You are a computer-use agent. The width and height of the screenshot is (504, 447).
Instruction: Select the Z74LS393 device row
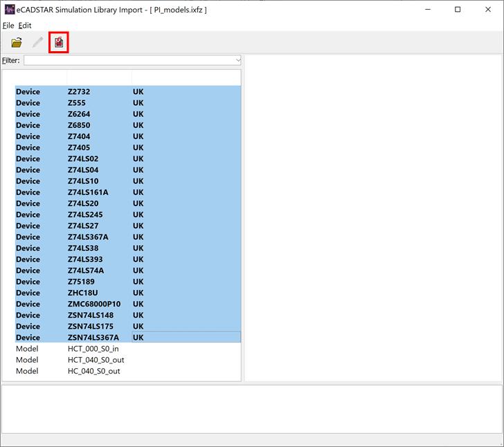pos(128,259)
